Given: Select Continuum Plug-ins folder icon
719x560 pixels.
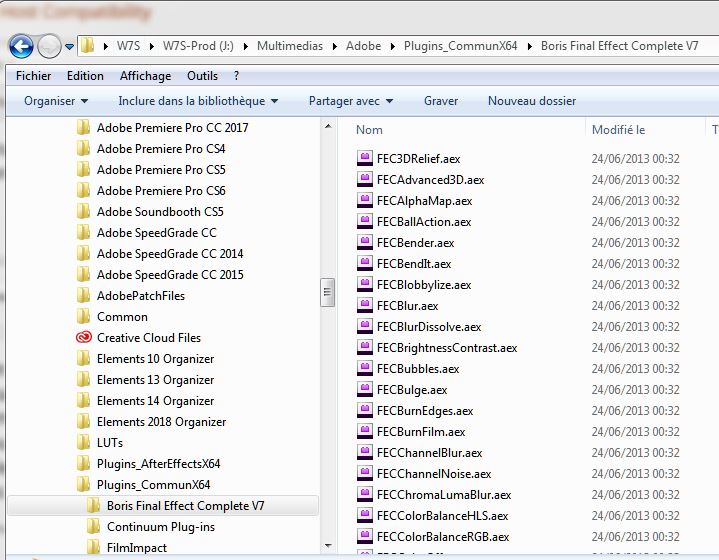Looking at the screenshot, I should [x=94, y=527].
